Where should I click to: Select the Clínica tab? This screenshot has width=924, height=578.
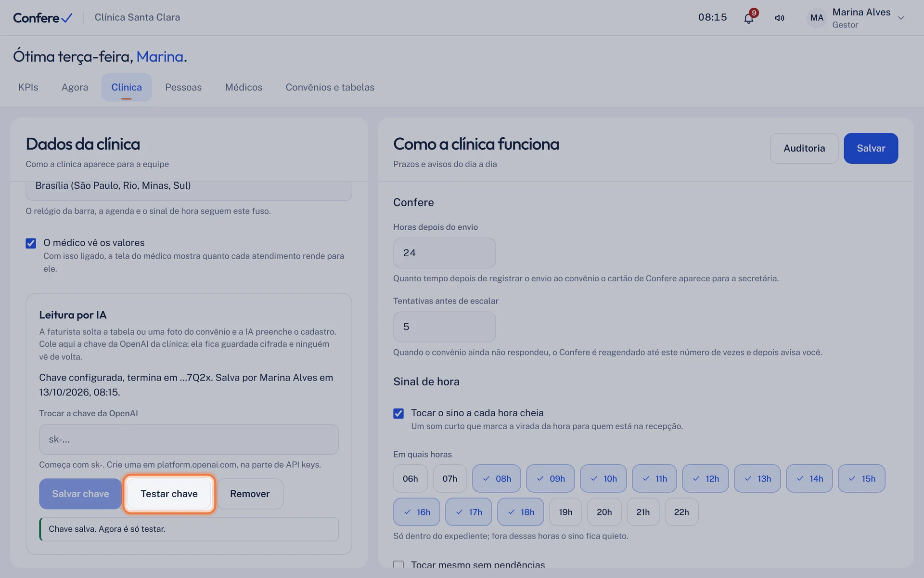point(127,87)
